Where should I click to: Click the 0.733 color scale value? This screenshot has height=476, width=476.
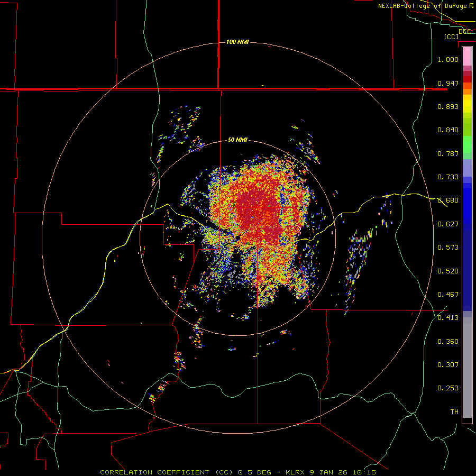[448, 177]
